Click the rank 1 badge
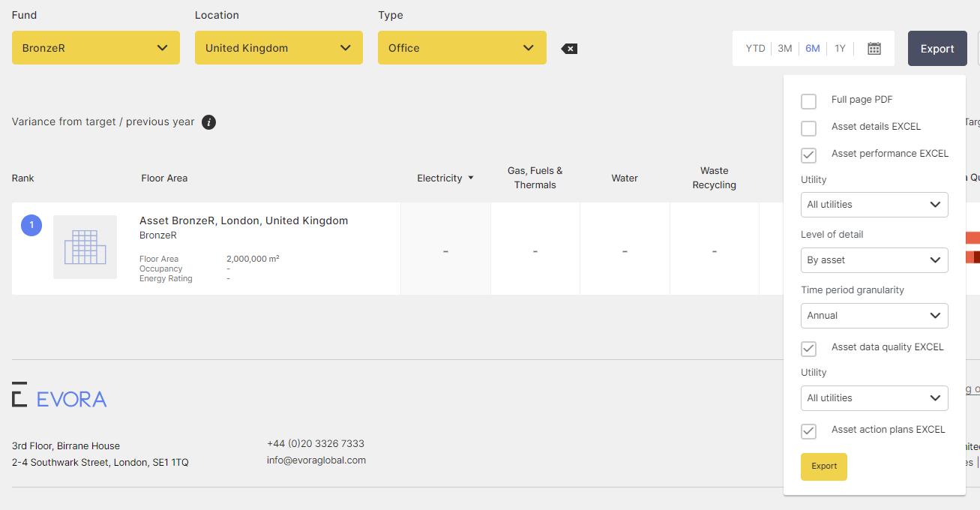980x510 pixels. coord(31,225)
